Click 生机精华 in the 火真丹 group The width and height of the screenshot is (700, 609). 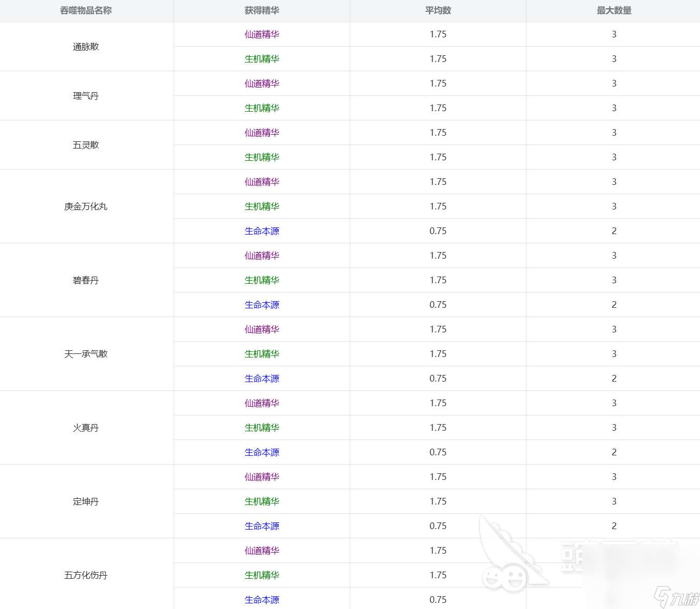pyautogui.click(x=262, y=428)
